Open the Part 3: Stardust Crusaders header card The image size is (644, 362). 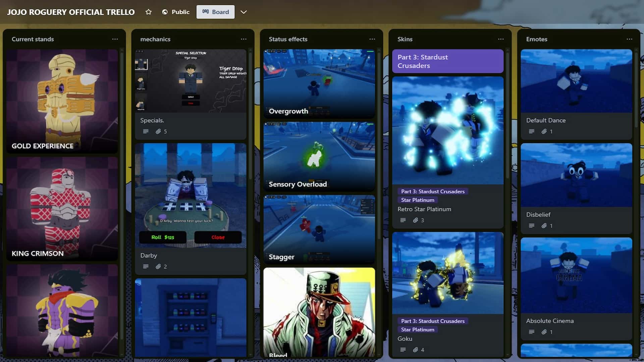[x=448, y=61]
